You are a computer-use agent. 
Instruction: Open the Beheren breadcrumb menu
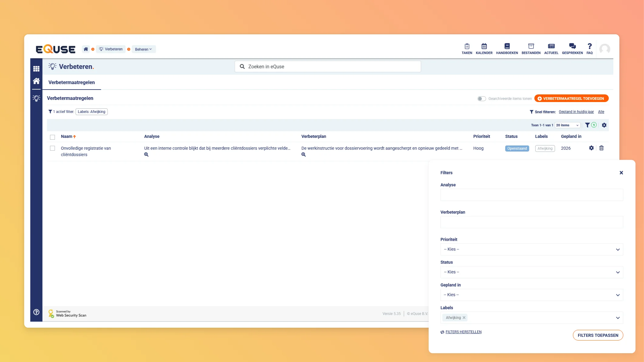point(143,49)
